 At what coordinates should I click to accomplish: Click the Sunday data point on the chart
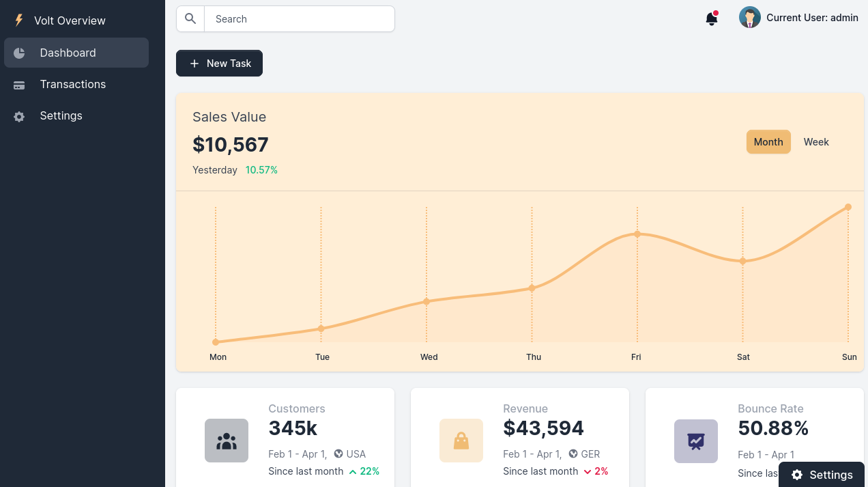(848, 206)
